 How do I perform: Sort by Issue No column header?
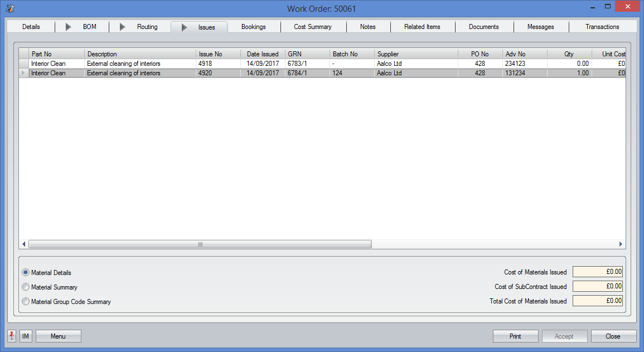218,54
